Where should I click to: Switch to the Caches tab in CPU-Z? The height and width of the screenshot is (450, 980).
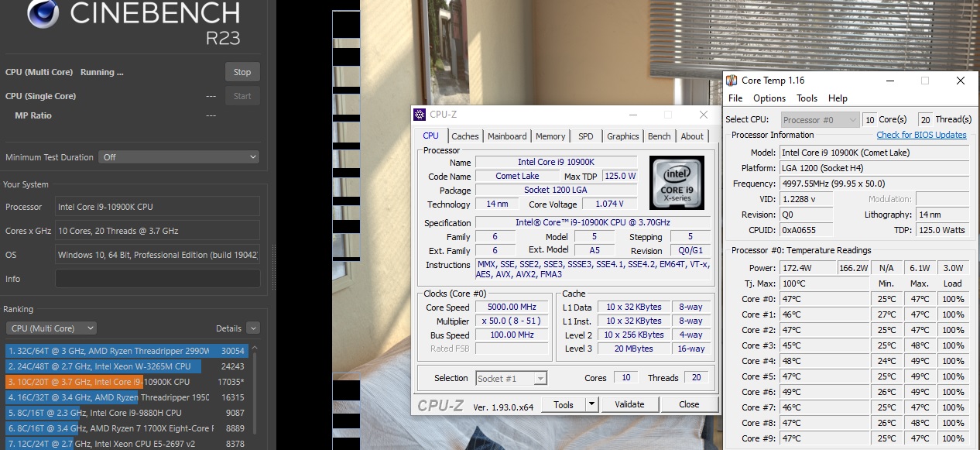(464, 136)
